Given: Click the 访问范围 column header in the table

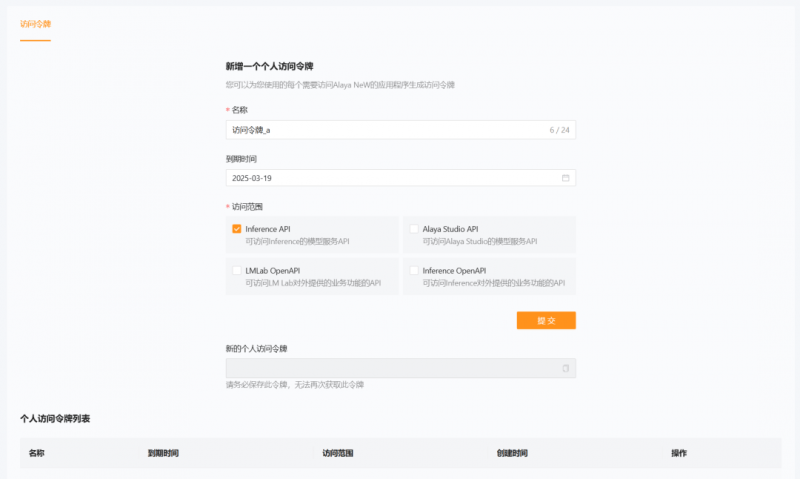Looking at the screenshot, I should [338, 453].
